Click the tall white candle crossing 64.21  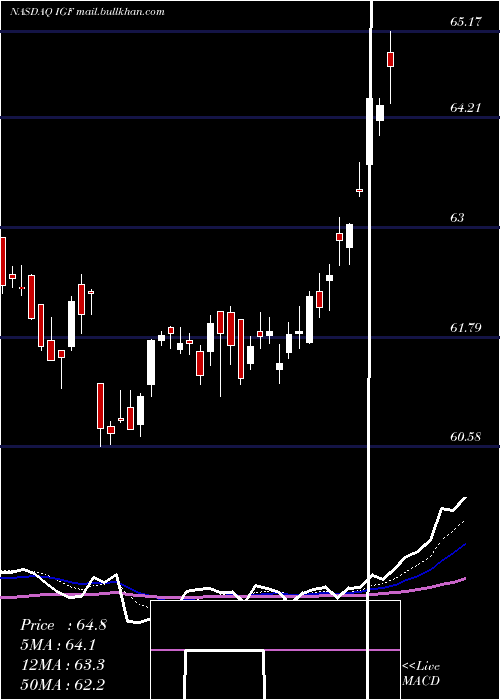(369, 131)
